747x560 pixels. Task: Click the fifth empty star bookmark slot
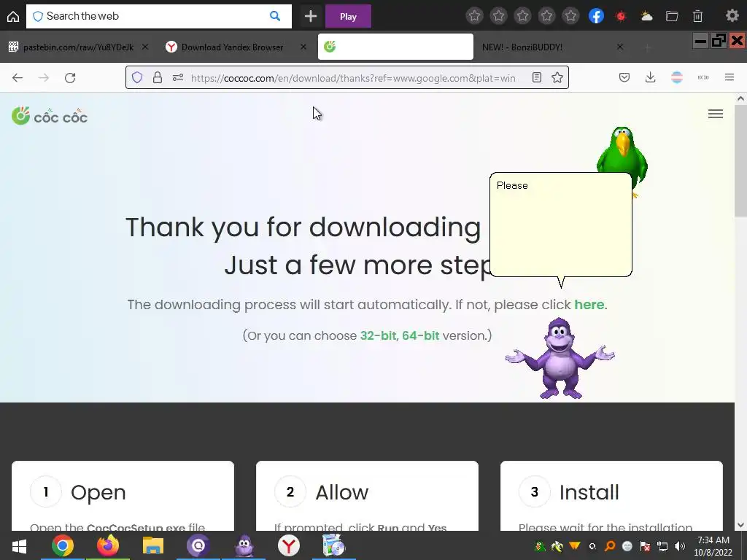[x=570, y=16]
